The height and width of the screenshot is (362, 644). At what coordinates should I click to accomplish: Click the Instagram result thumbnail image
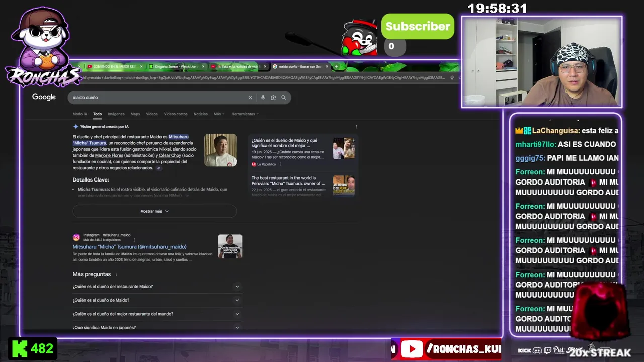[x=230, y=246]
